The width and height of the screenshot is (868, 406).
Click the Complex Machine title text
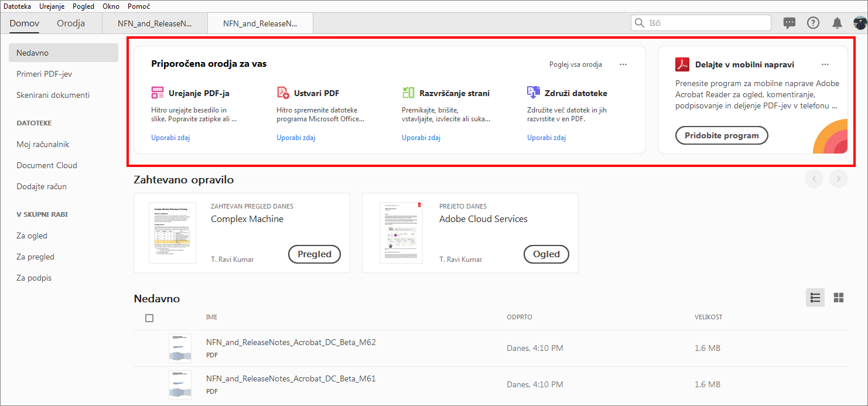(x=247, y=219)
